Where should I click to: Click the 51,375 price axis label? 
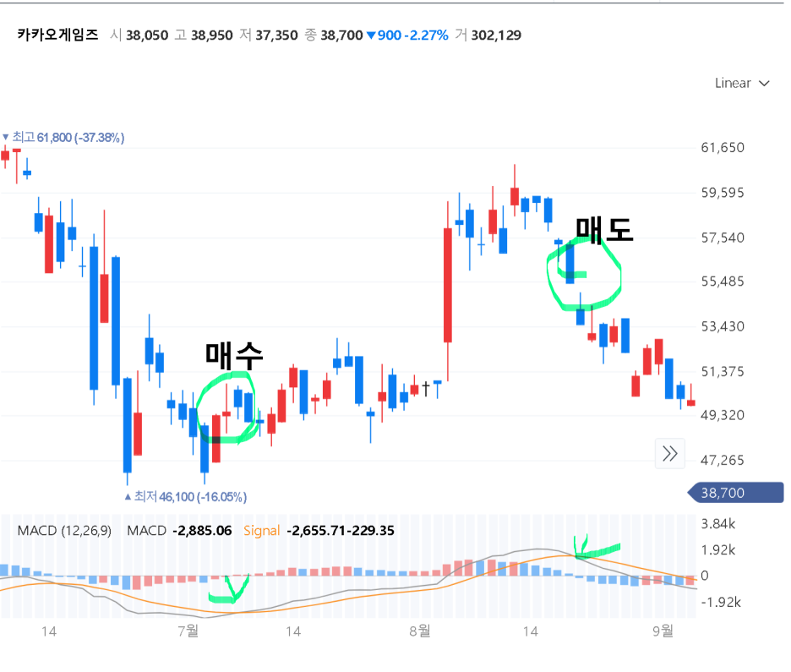click(x=723, y=372)
